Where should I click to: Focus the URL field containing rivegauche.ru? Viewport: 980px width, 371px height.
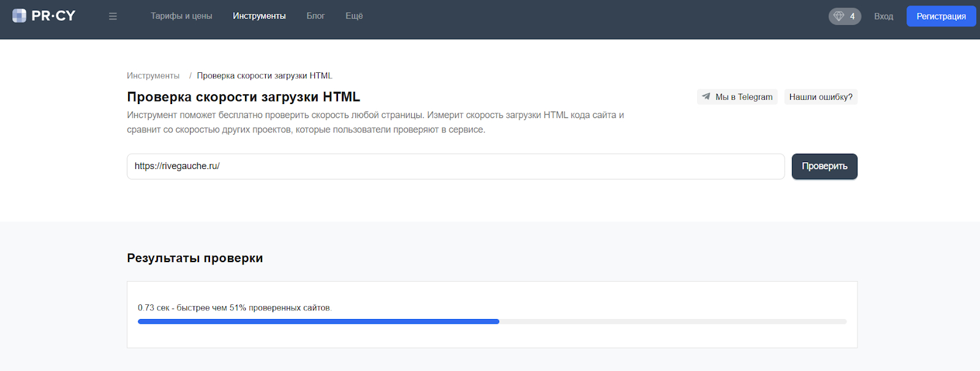point(455,167)
